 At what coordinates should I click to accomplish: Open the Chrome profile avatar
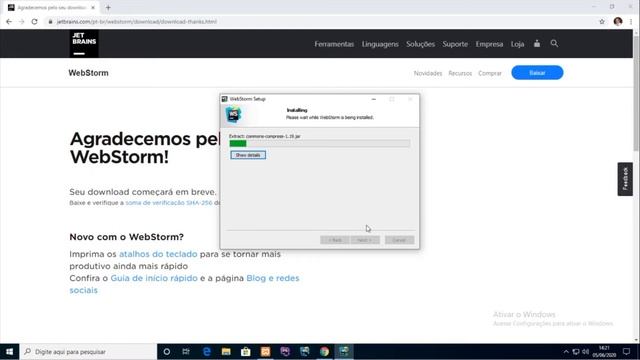click(x=618, y=22)
